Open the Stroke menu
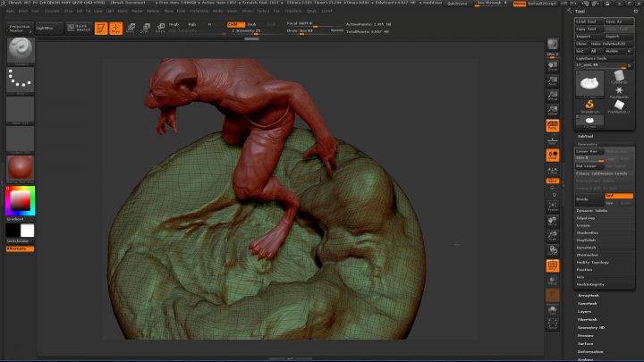This screenshot has height=362, width=644. point(247,11)
